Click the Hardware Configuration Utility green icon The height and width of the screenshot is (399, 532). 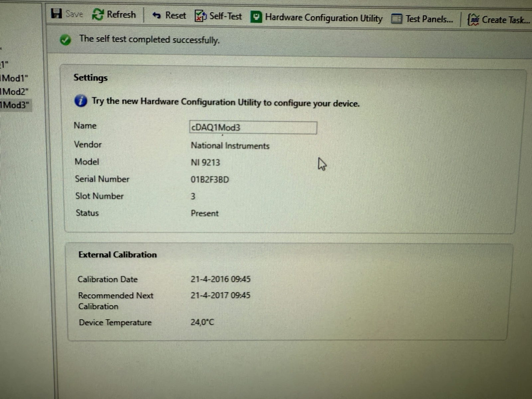(x=256, y=17)
